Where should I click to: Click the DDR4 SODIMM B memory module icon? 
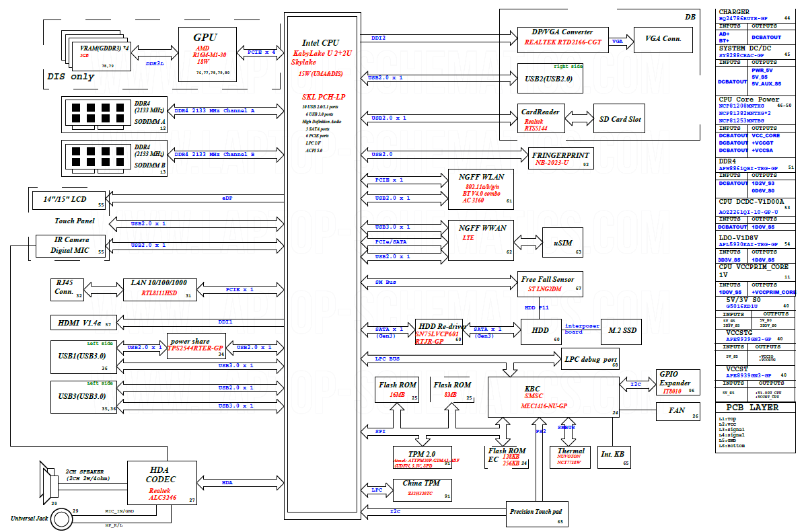(98, 158)
